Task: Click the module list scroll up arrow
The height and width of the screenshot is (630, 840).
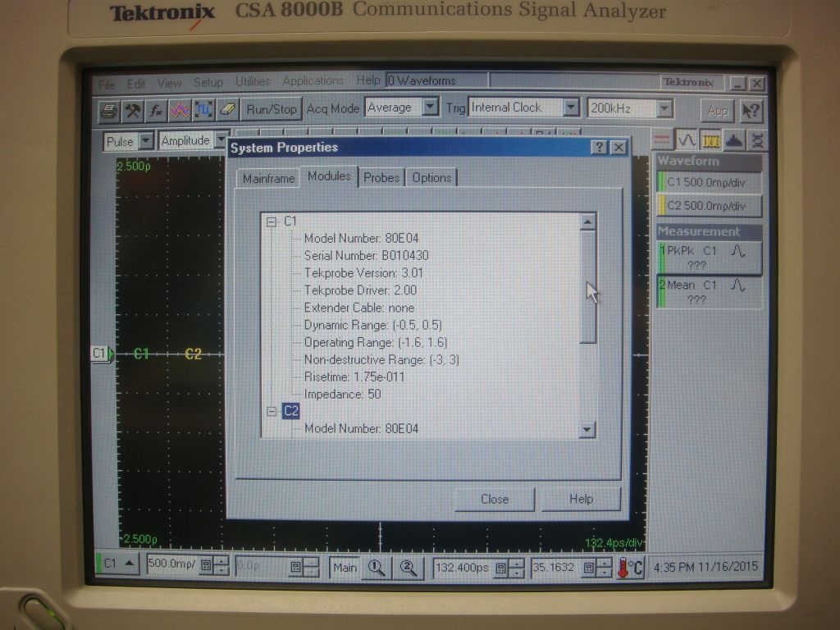Action: [587, 221]
